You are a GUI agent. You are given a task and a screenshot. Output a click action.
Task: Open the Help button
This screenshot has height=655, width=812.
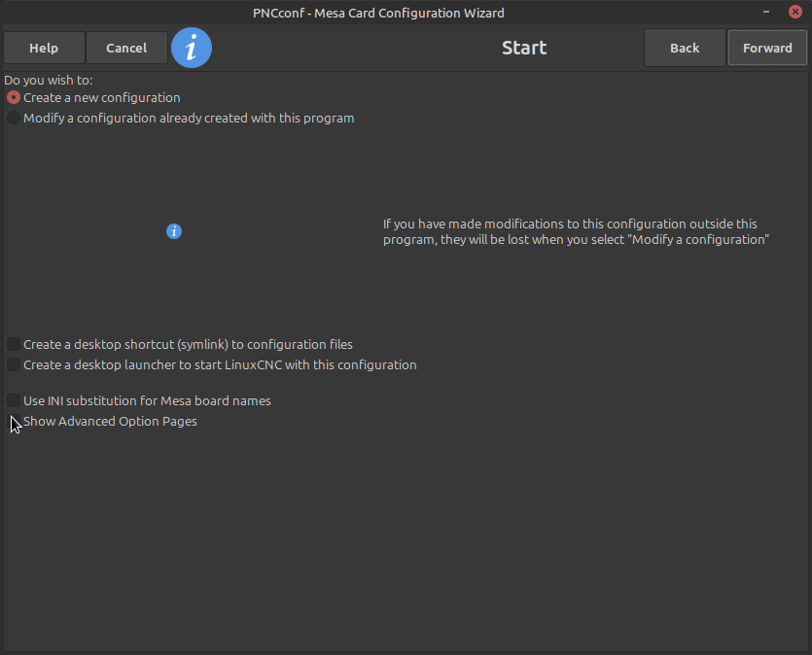(x=44, y=49)
